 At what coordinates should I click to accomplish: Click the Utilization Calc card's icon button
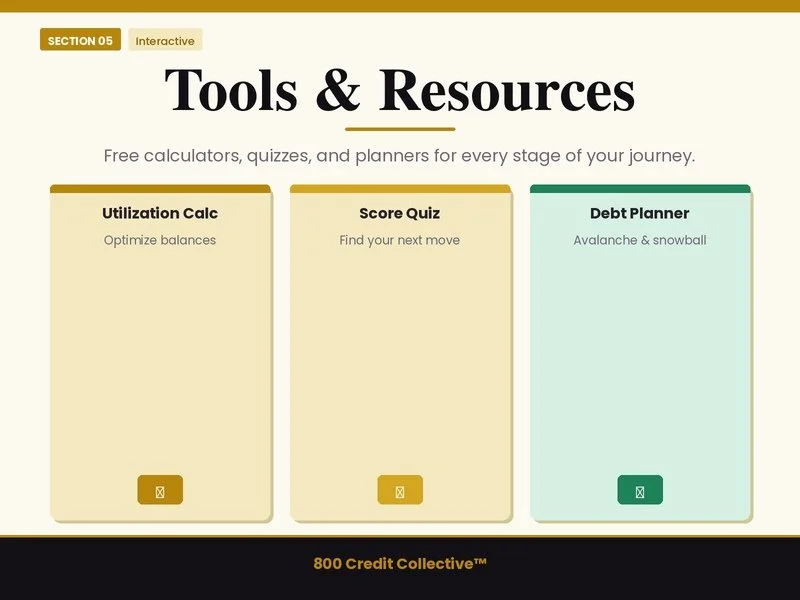click(x=160, y=490)
